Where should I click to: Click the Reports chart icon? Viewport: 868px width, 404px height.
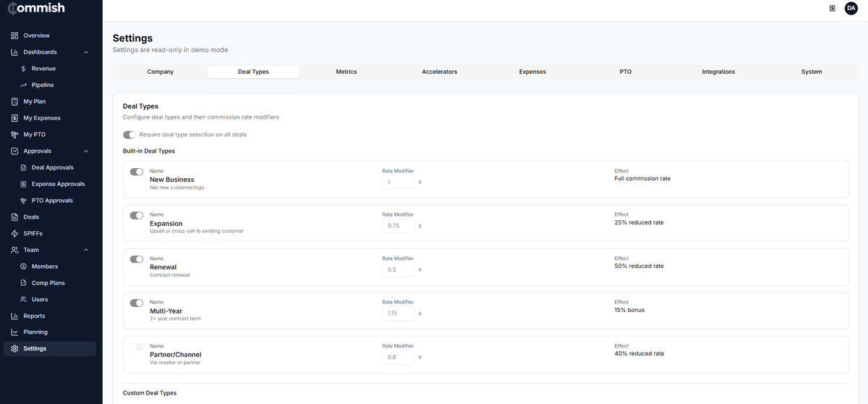14,316
